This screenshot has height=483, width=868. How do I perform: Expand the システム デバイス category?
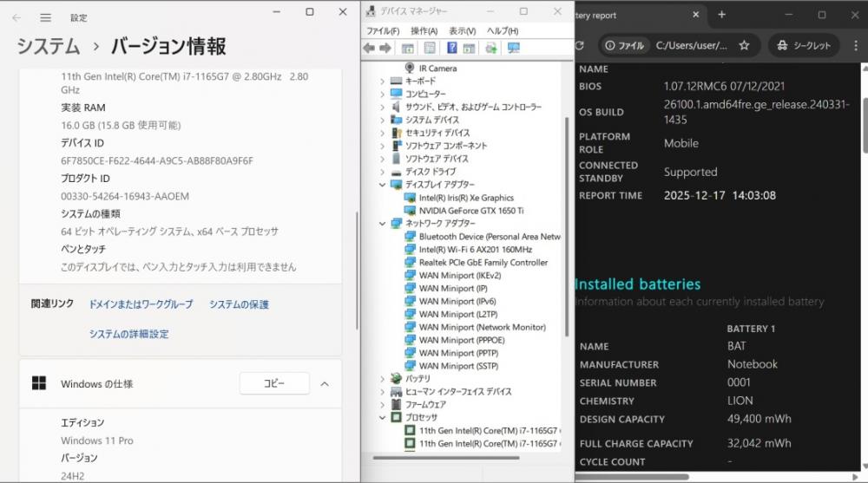pos(382,120)
